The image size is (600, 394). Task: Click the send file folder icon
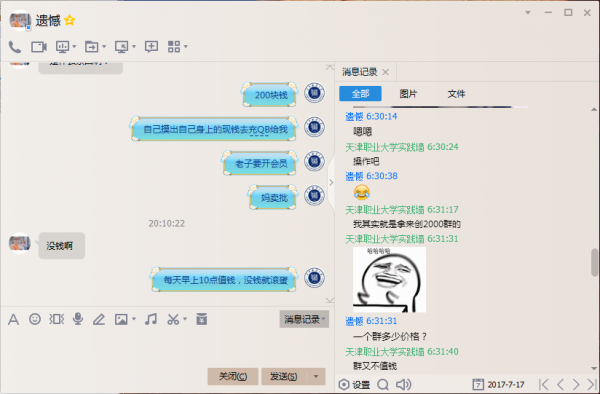click(91, 47)
